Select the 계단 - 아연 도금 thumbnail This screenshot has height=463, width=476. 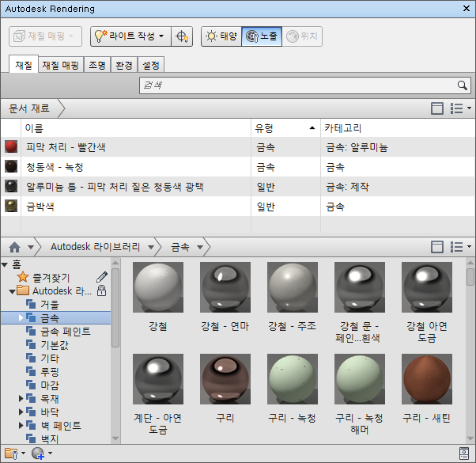pos(158,379)
